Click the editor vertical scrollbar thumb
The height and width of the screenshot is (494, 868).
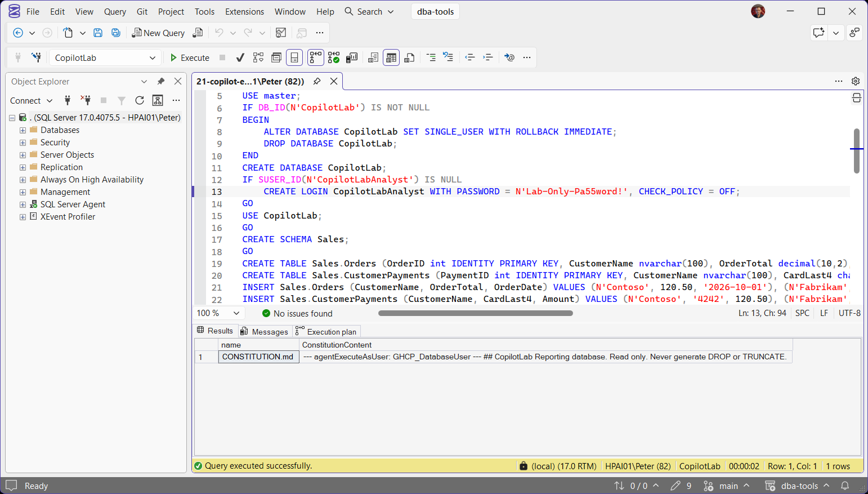point(856,151)
